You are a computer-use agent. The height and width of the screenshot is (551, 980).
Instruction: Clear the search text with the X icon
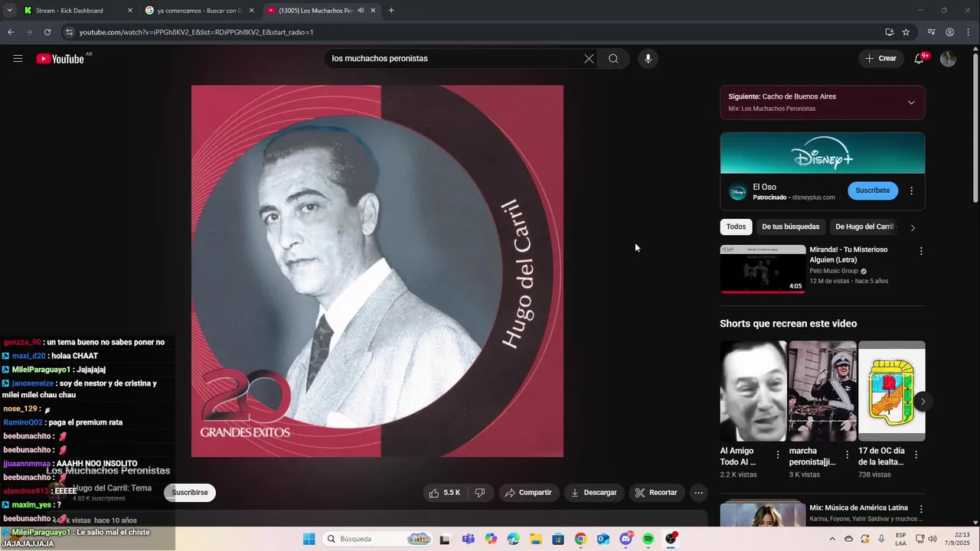coord(589,59)
